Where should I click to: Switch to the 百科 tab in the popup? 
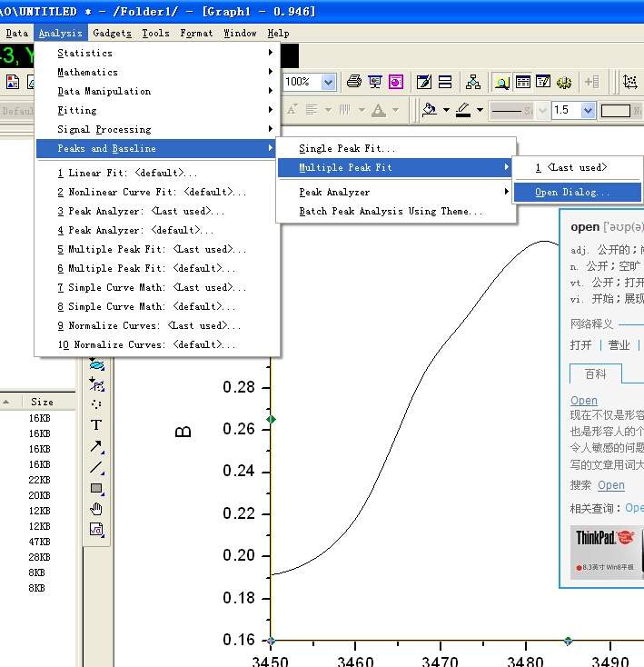[595, 373]
